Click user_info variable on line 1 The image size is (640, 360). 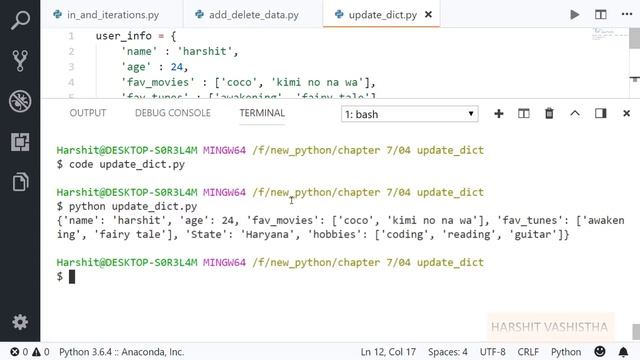(124, 36)
